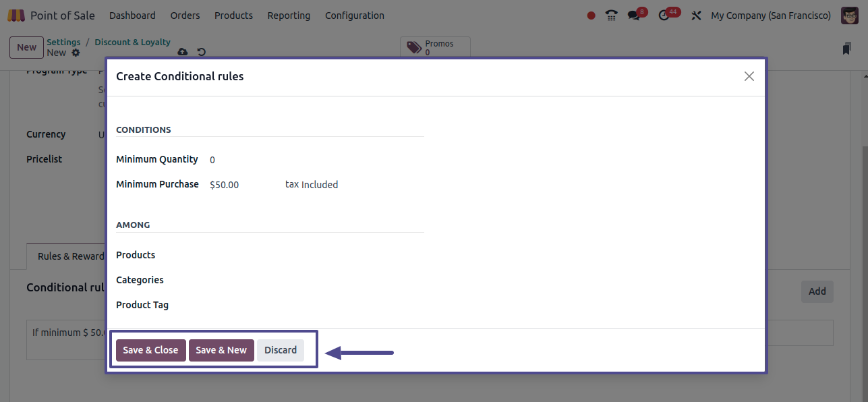Click the Currency label in background form
The height and width of the screenshot is (402, 868).
46,134
